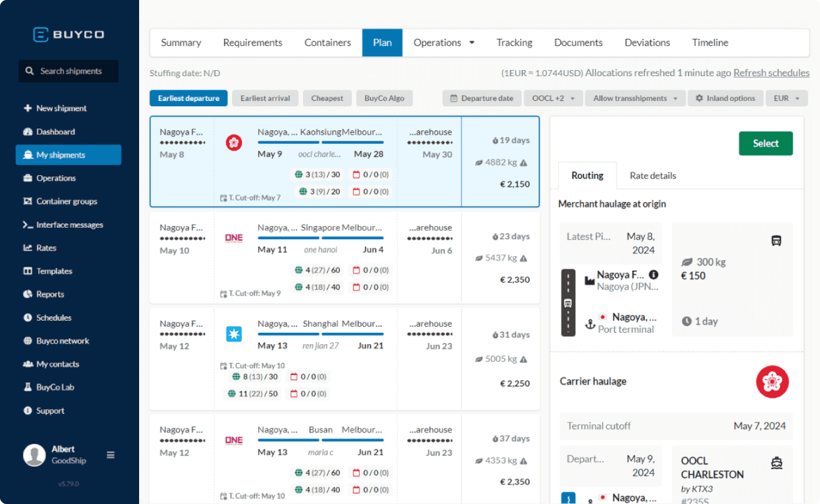Open Rates in the left sidebar
Screen dimensions: 820x504
pos(41,247)
